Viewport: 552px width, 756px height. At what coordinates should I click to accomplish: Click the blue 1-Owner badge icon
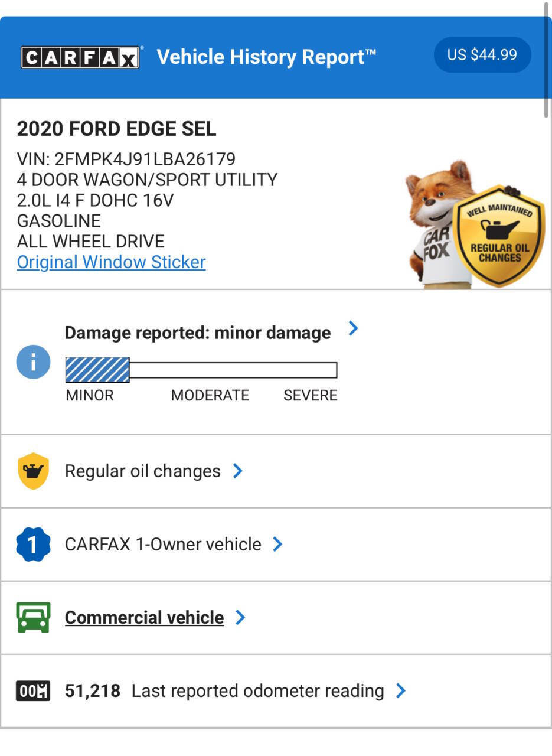(33, 544)
